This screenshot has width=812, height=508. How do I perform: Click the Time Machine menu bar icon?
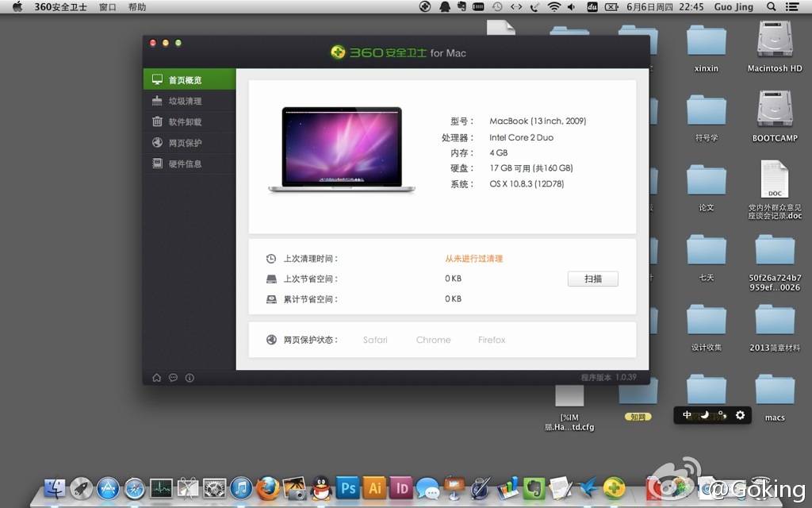point(497,6)
